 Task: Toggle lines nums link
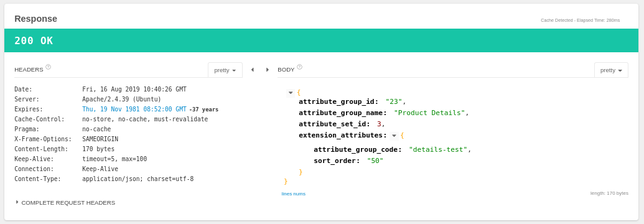pos(293,194)
